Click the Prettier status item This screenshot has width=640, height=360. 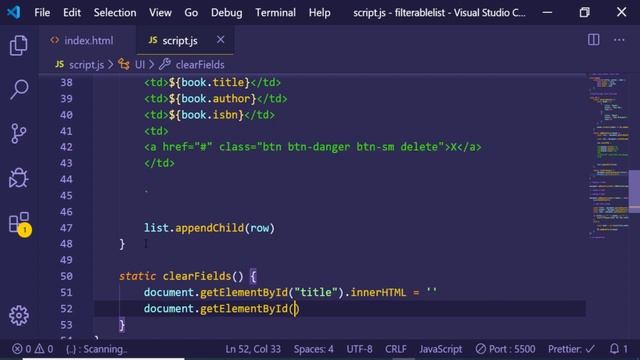[x=571, y=349]
